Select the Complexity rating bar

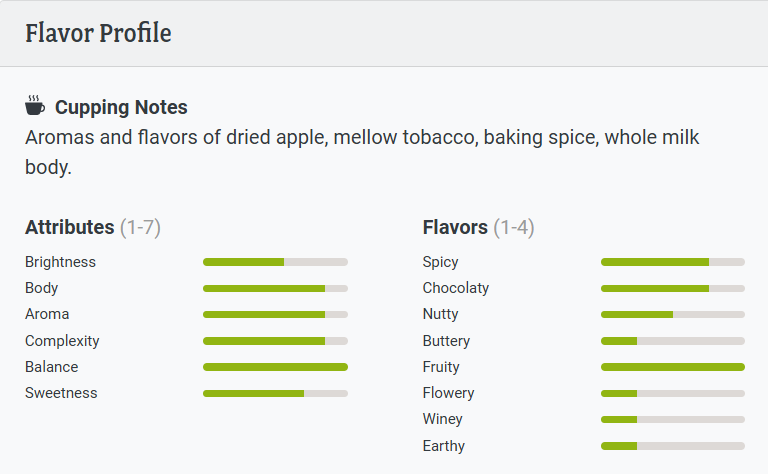(x=275, y=341)
